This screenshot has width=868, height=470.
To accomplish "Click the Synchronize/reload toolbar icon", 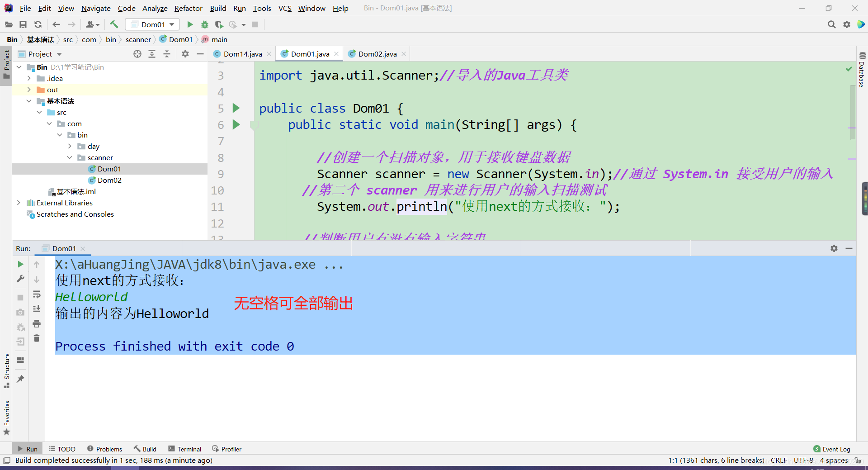I will [x=38, y=24].
